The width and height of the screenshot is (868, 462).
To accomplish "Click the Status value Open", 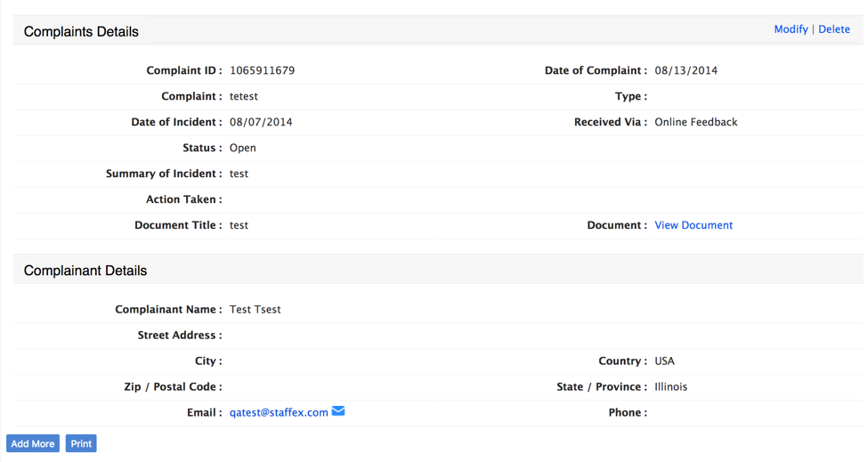I will click(242, 149).
